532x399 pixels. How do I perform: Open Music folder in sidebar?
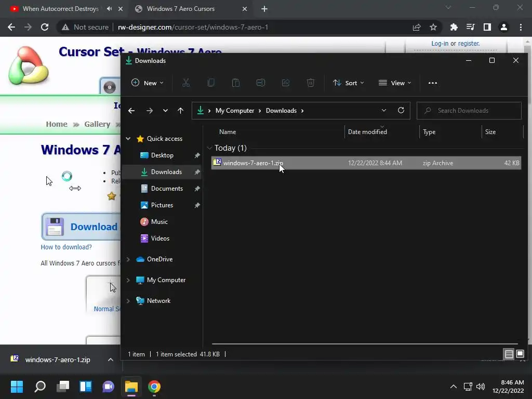click(159, 221)
